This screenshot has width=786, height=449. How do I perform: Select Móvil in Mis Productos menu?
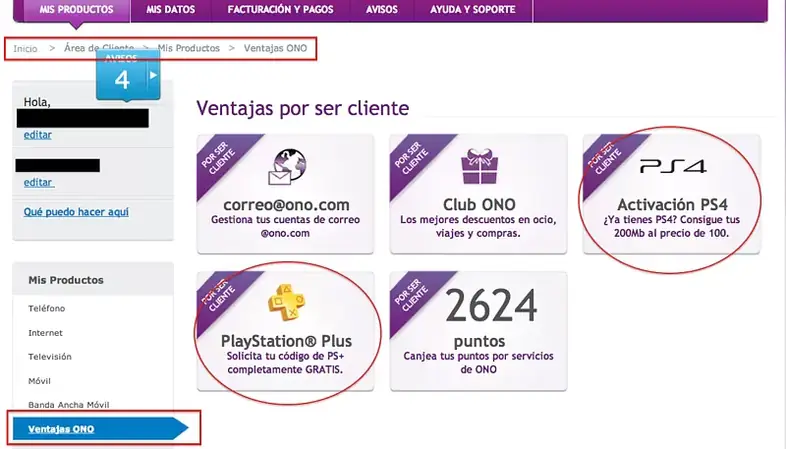tap(39, 381)
